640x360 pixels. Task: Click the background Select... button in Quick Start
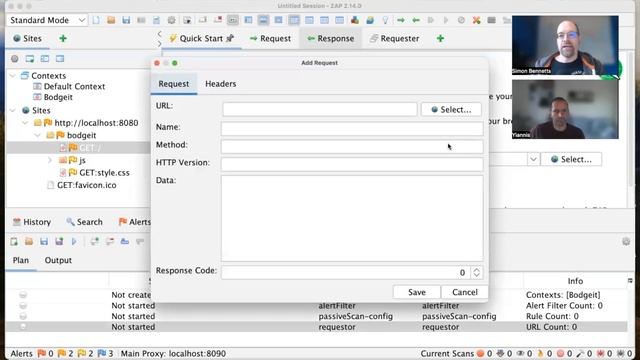click(x=571, y=159)
